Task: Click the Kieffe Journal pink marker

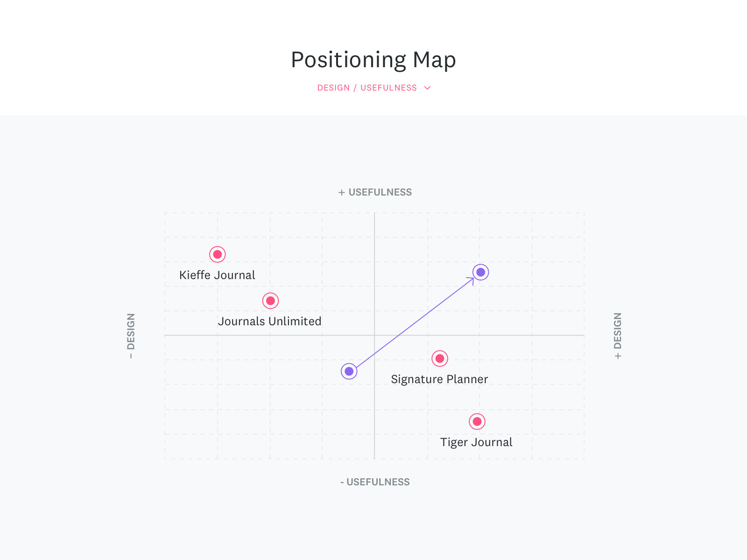Action: pyautogui.click(x=218, y=254)
